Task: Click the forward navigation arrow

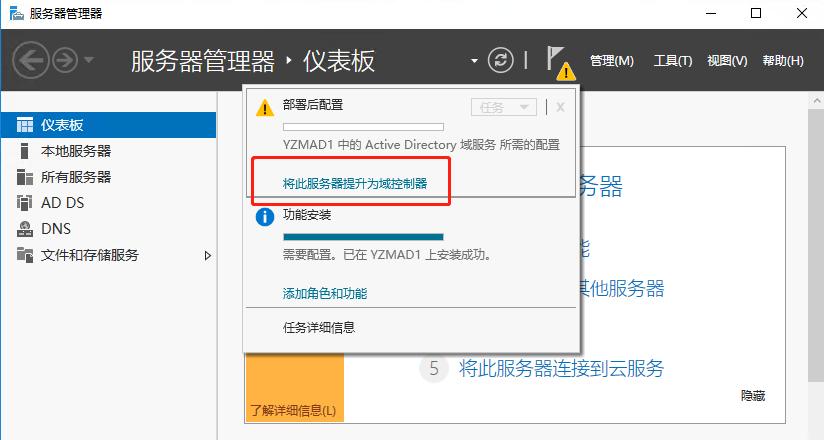Action: click(65, 61)
